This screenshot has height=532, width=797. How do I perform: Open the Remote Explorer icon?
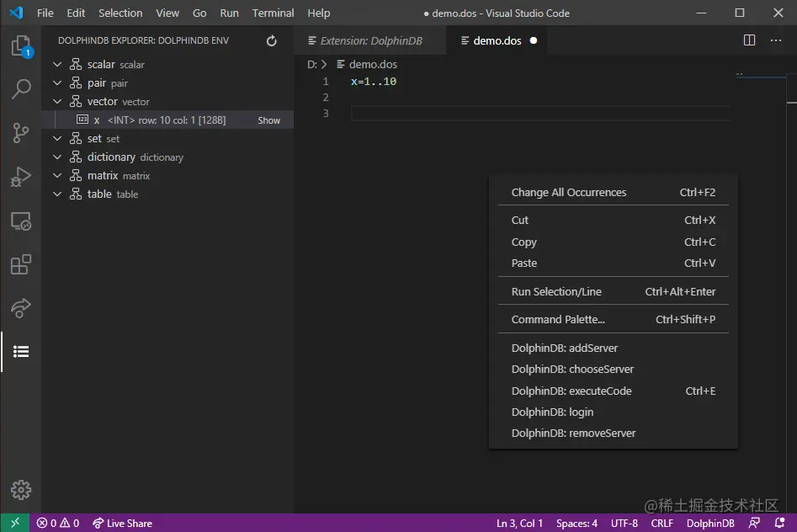coord(21,221)
